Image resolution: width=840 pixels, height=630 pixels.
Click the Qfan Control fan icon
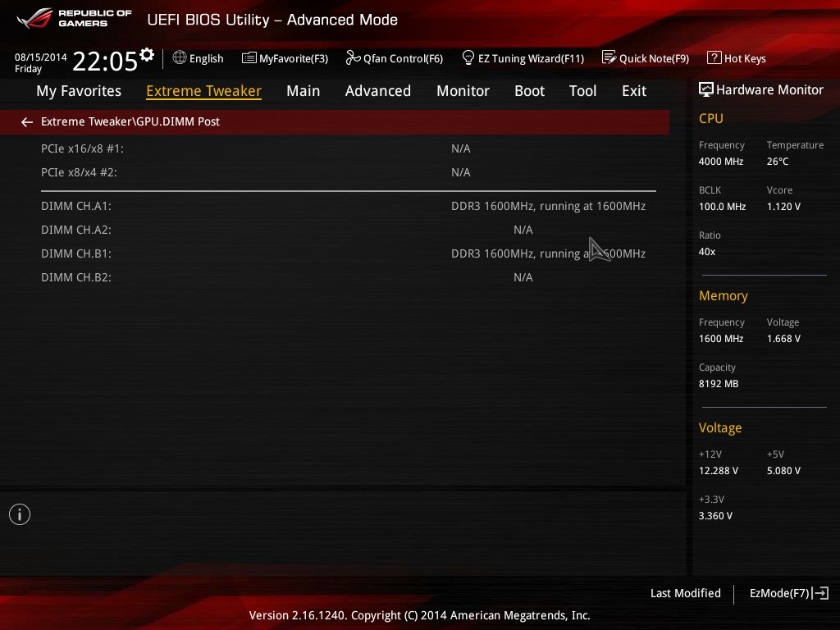pos(353,57)
